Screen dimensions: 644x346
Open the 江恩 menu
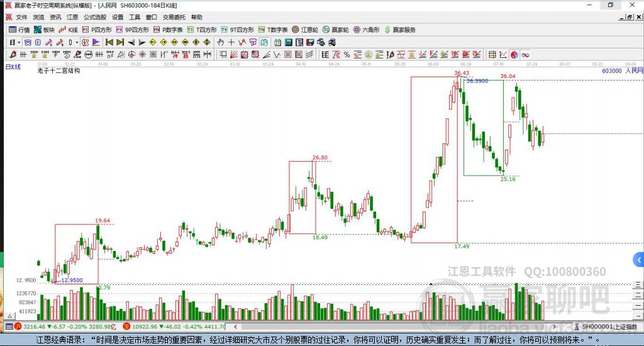tap(72, 17)
